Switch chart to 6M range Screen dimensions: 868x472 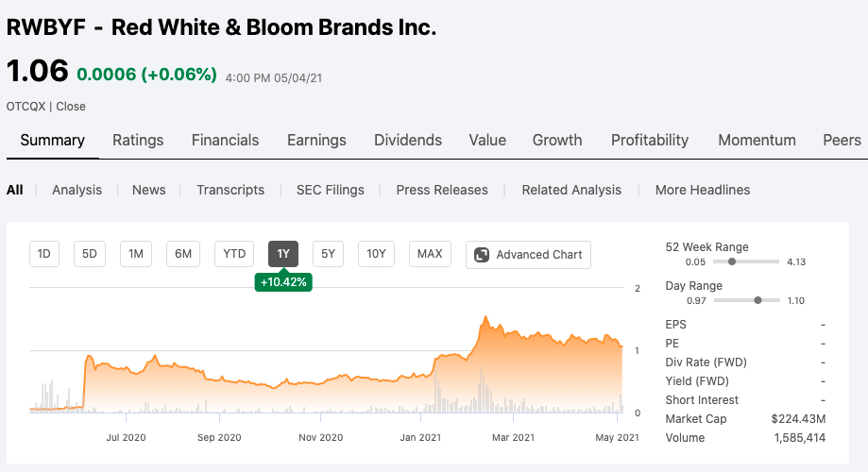click(x=183, y=254)
